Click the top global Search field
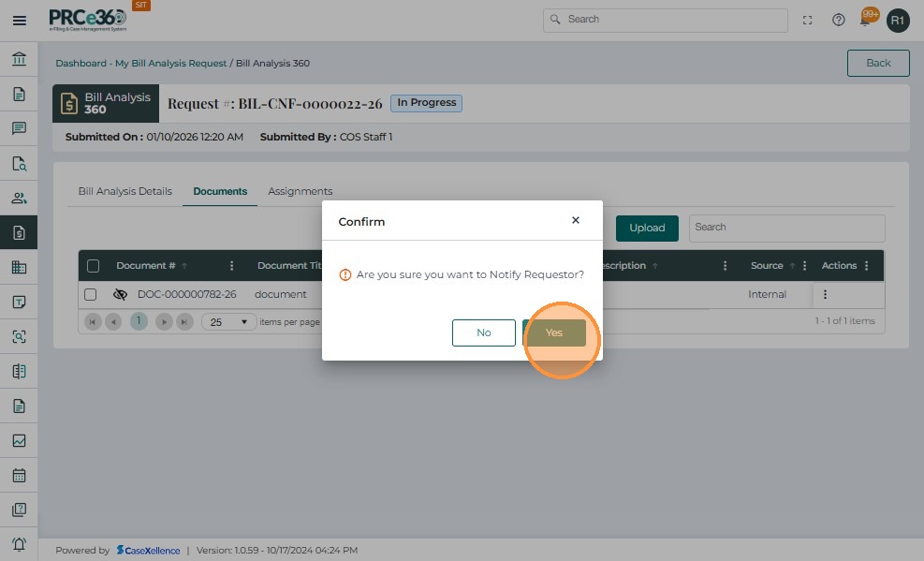Image resolution: width=924 pixels, height=561 pixels. tap(666, 20)
